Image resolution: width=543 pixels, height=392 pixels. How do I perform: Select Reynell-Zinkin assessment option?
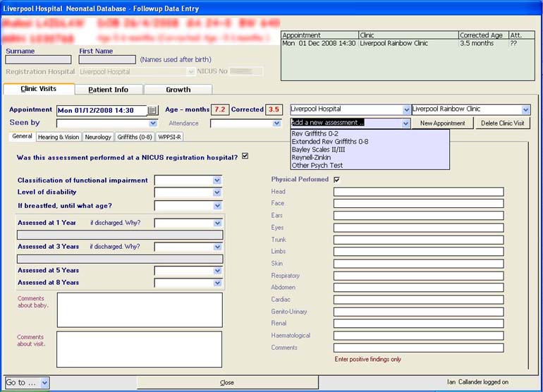pyautogui.click(x=312, y=157)
